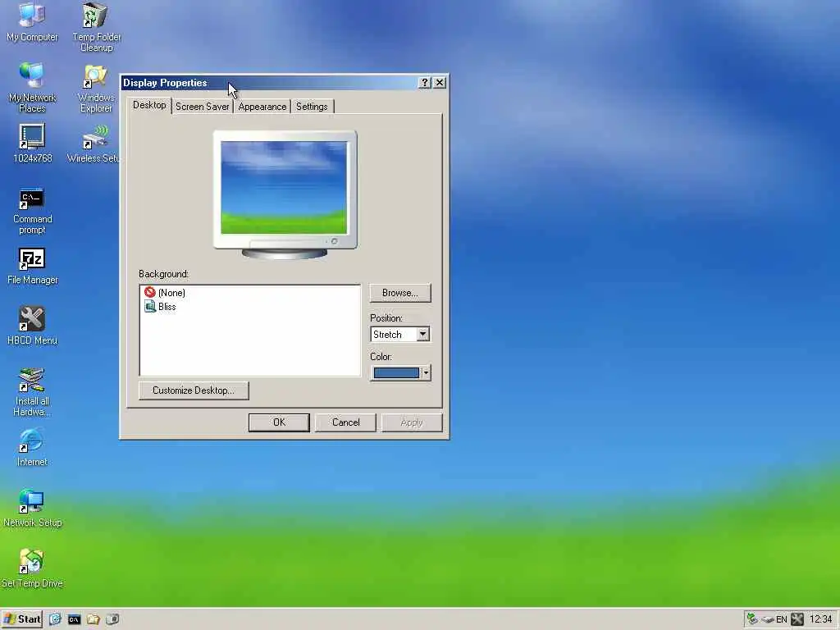840x630 pixels.
Task: Close the Display Properties dialog
Action: click(440, 83)
